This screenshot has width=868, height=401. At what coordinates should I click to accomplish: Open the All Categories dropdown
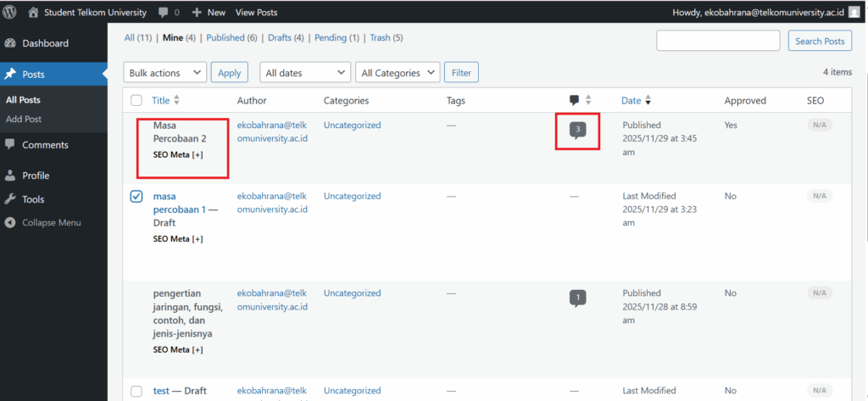coord(398,73)
